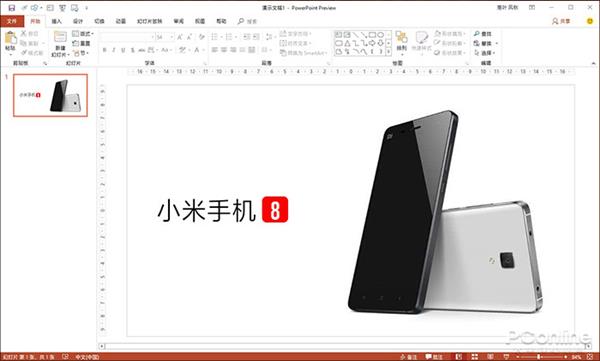Click the Share button (共享)
This screenshot has height=361, width=600.
coord(561,21)
